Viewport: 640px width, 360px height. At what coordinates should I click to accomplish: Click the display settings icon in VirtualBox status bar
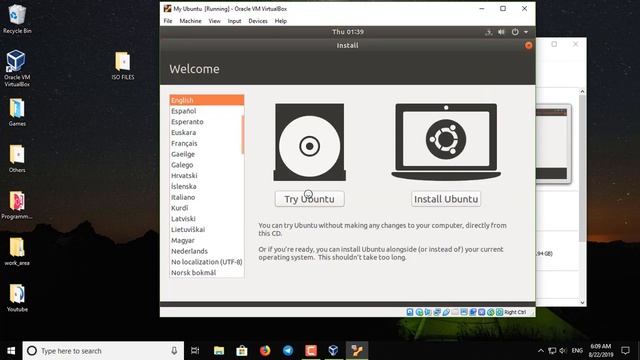464,312
